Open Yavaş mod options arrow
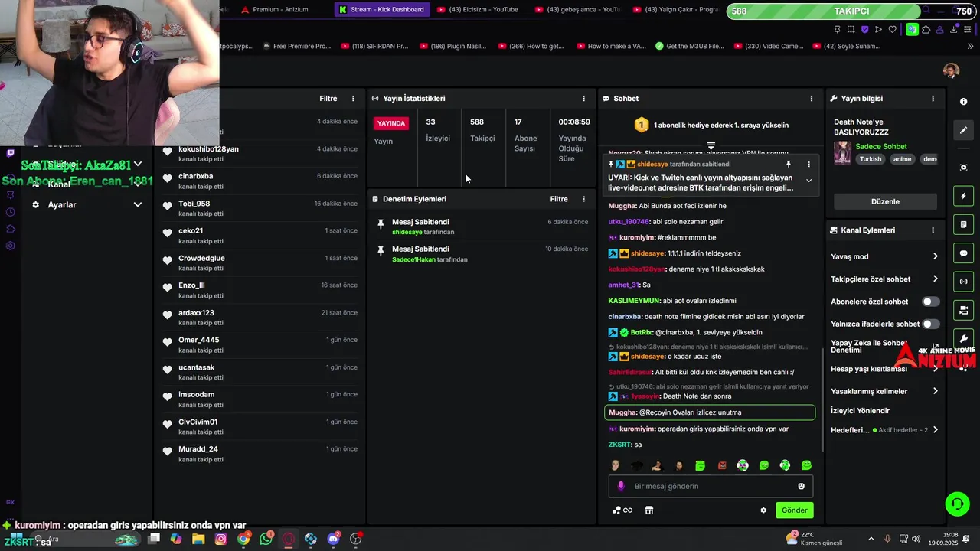 pyautogui.click(x=935, y=256)
